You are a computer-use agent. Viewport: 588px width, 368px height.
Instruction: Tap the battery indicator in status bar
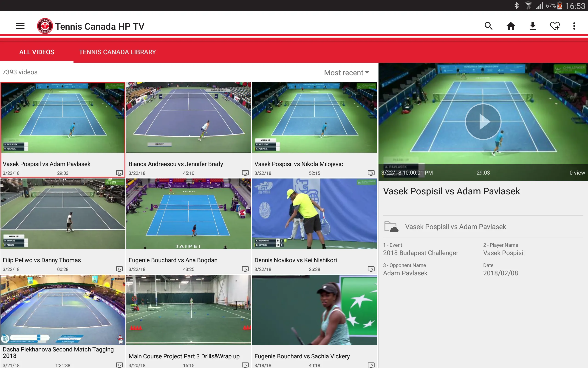(560, 6)
